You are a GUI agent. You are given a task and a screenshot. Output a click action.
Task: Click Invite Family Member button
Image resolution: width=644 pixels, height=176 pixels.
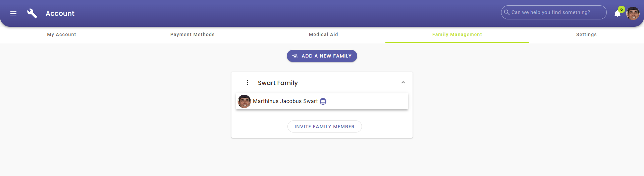(324, 126)
